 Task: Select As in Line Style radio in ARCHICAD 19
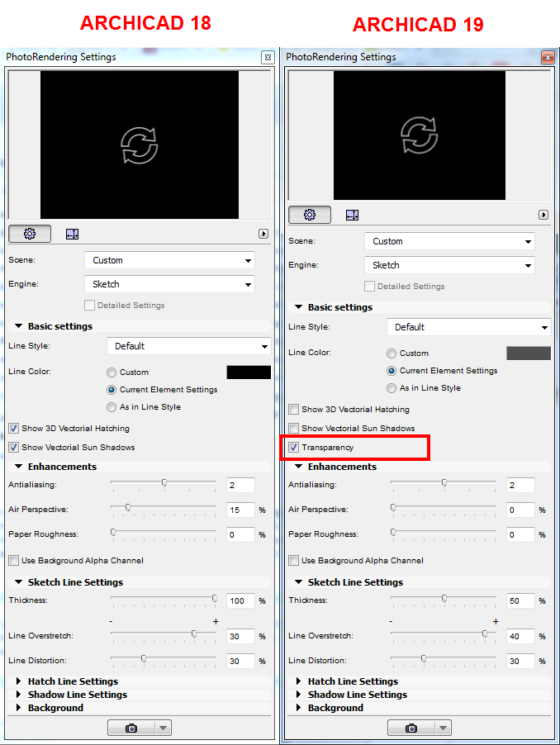click(x=392, y=388)
